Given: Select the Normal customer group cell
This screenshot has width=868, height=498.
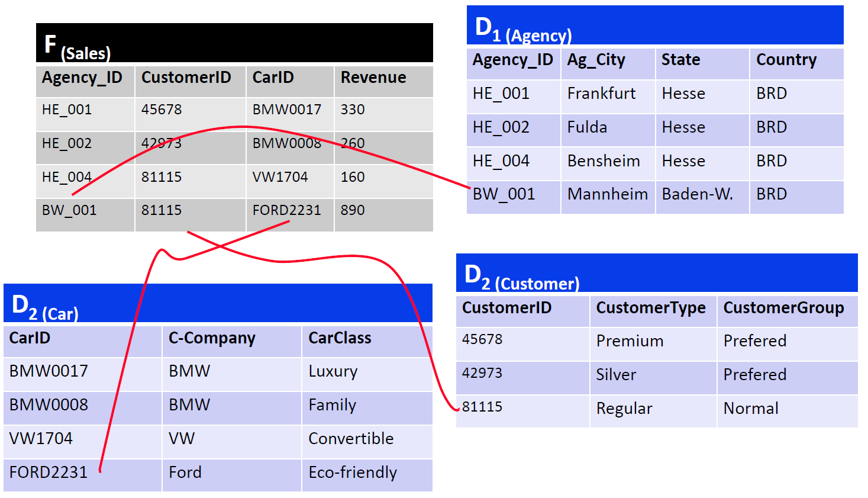Looking at the screenshot, I should tap(751, 409).
